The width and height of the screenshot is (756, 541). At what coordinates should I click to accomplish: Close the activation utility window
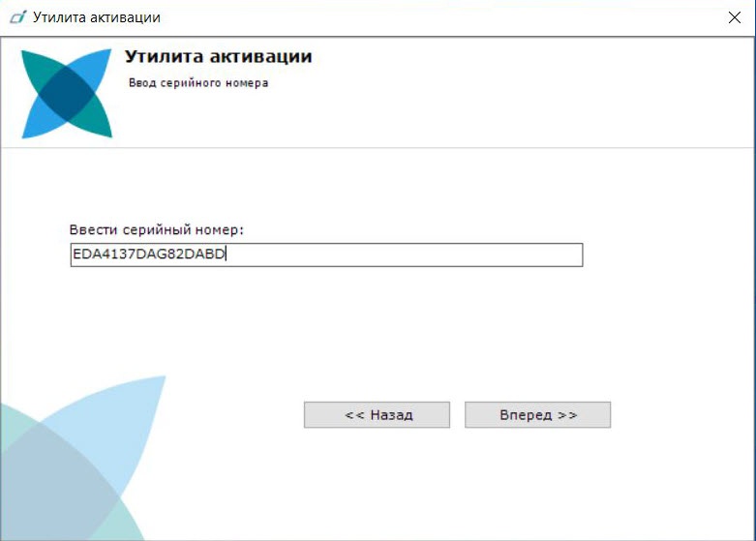pyautogui.click(x=733, y=17)
